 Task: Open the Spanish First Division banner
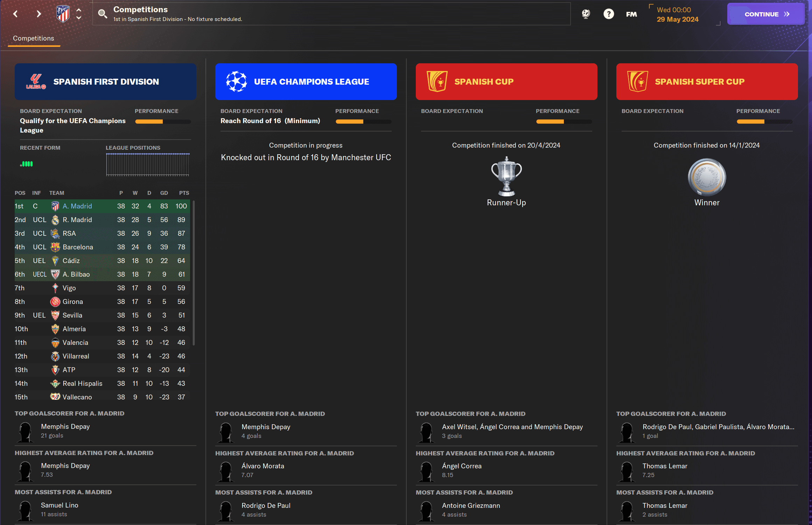(x=105, y=81)
